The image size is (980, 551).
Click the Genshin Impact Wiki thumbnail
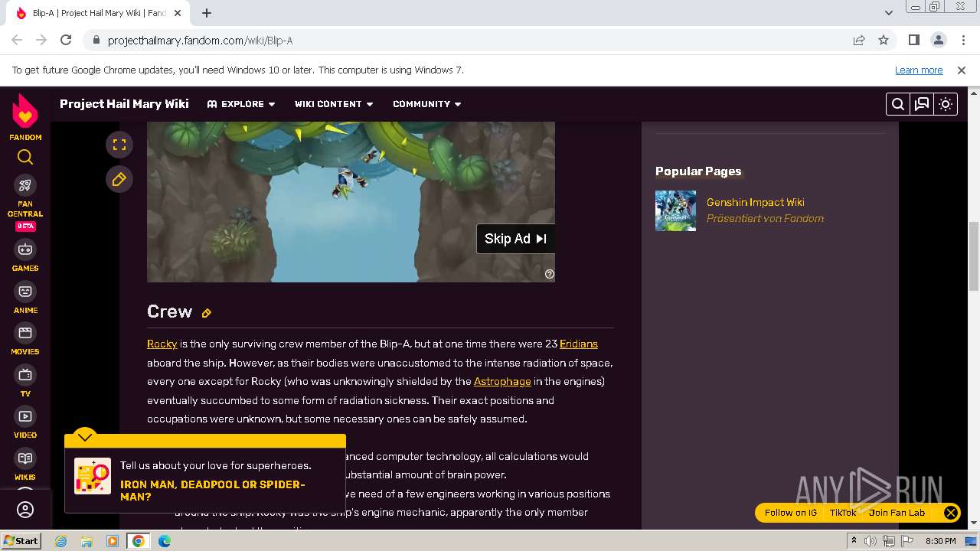tap(675, 210)
